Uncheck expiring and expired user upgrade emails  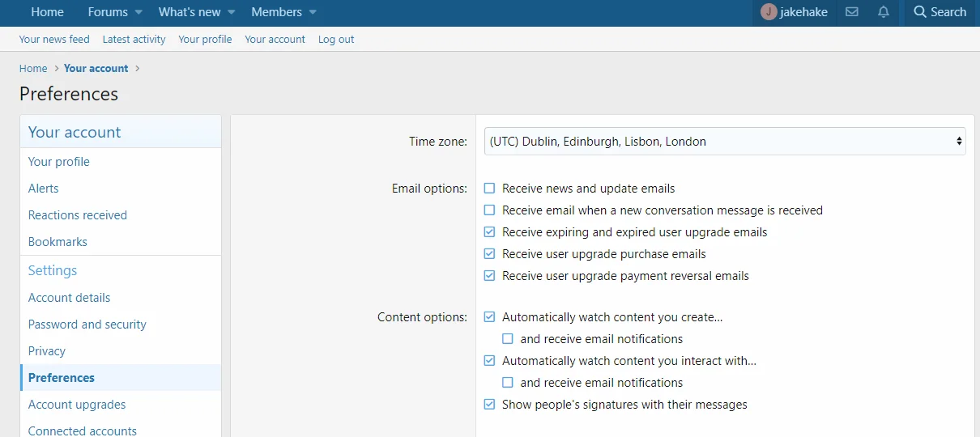[x=489, y=232]
